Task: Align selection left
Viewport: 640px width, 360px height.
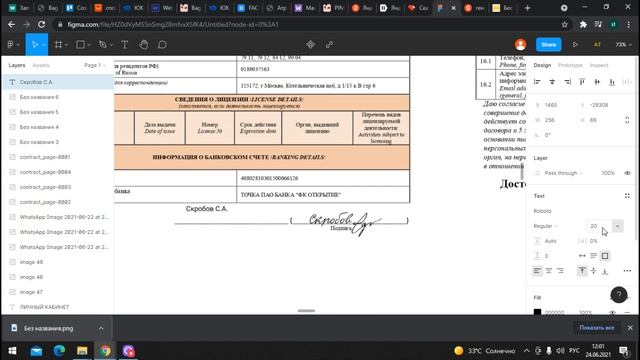Action: click(537, 82)
